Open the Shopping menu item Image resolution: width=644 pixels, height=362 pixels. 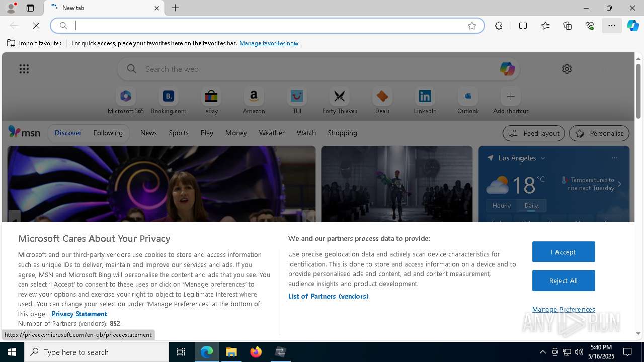[x=343, y=133]
